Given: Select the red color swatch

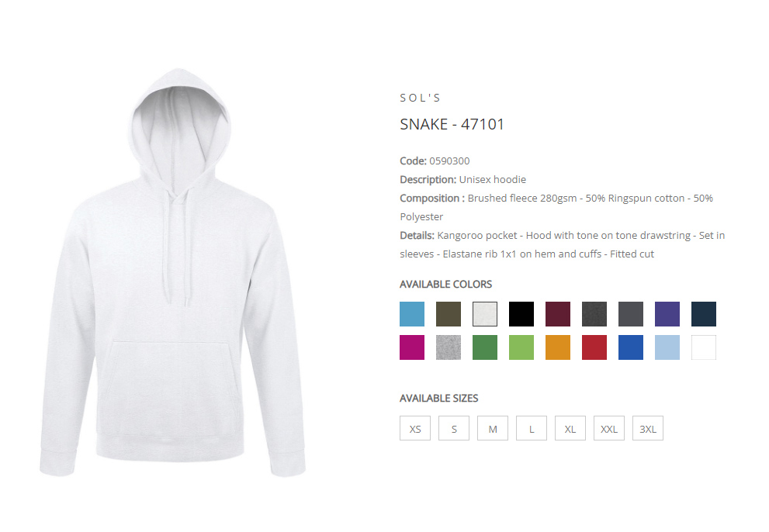Looking at the screenshot, I should (594, 347).
